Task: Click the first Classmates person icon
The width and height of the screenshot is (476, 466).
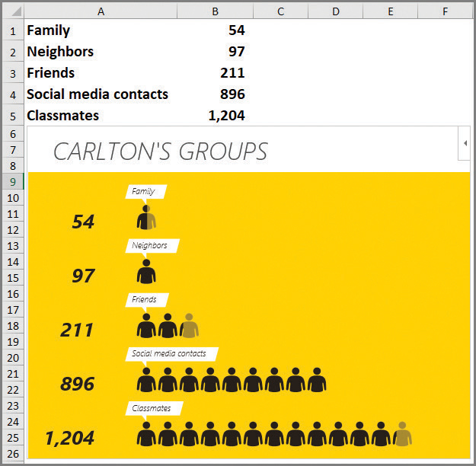Action: coord(146,434)
